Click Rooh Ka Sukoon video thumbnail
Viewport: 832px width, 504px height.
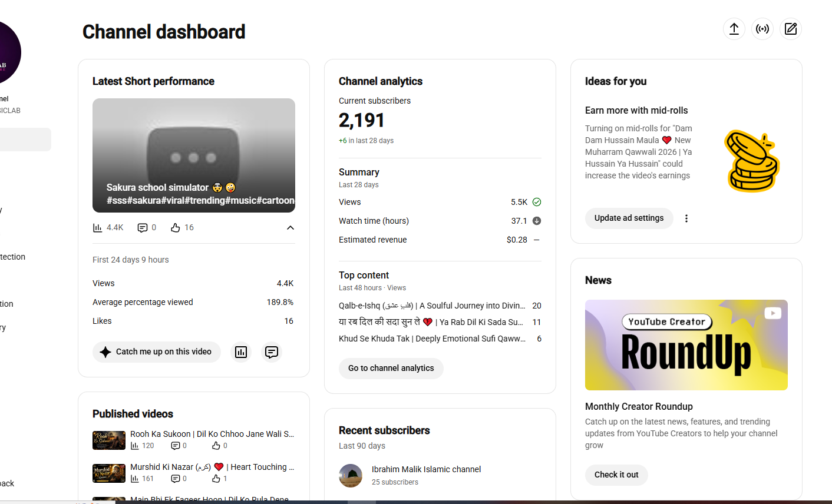click(x=109, y=440)
